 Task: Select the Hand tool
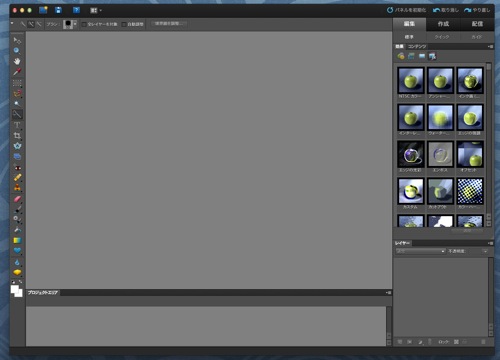[x=17, y=61]
